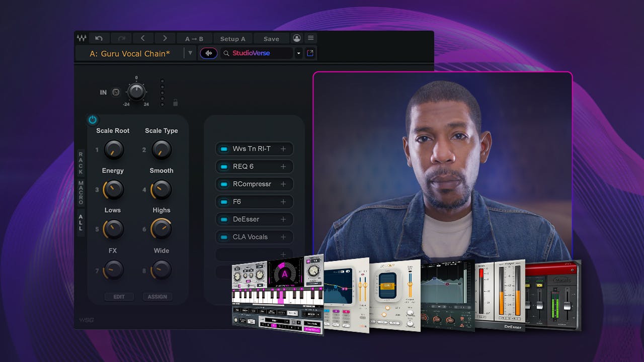Click the plus icon next to F6
The width and height of the screenshot is (644, 362).
(x=283, y=202)
